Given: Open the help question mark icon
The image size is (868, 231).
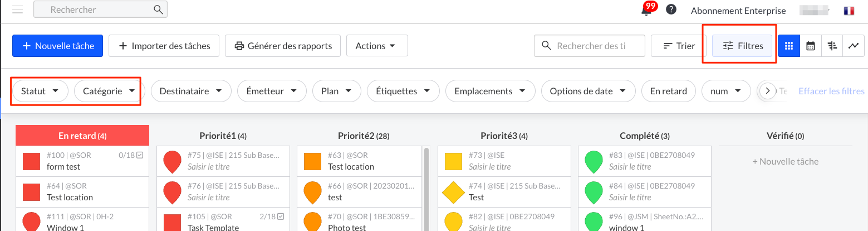Looking at the screenshot, I should 671,9.
